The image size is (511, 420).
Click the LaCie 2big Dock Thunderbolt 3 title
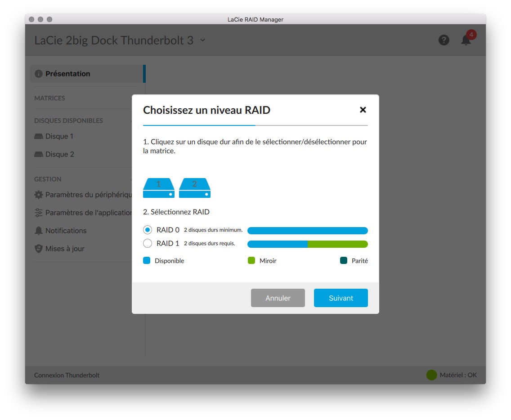pyautogui.click(x=114, y=40)
